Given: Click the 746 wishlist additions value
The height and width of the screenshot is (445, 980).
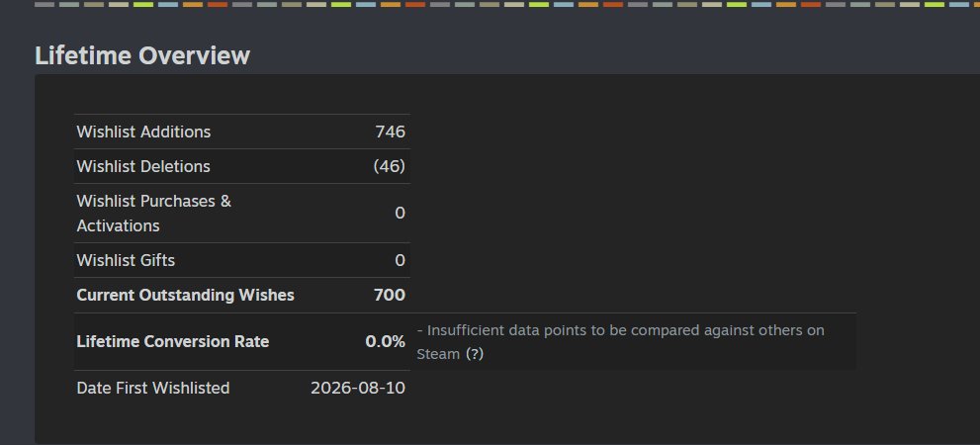Looking at the screenshot, I should 390,132.
